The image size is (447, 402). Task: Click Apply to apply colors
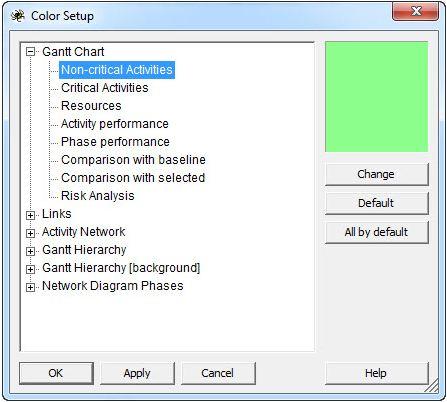(x=137, y=373)
